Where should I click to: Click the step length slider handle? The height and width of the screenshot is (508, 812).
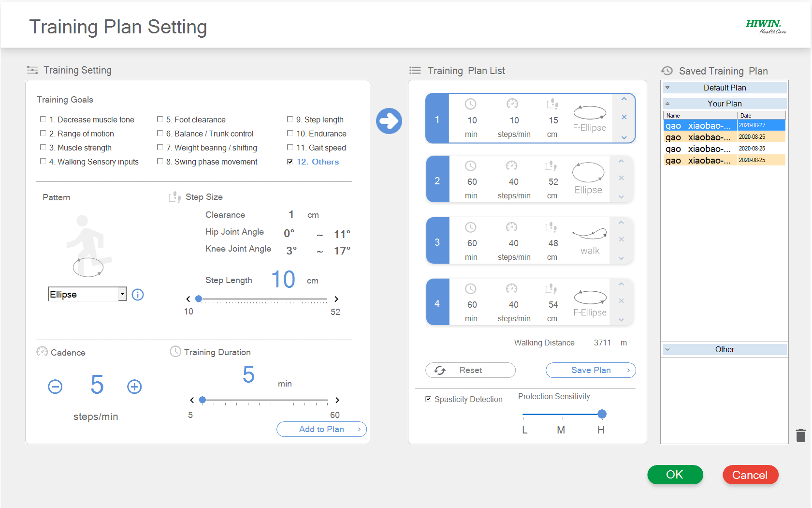pos(198,299)
